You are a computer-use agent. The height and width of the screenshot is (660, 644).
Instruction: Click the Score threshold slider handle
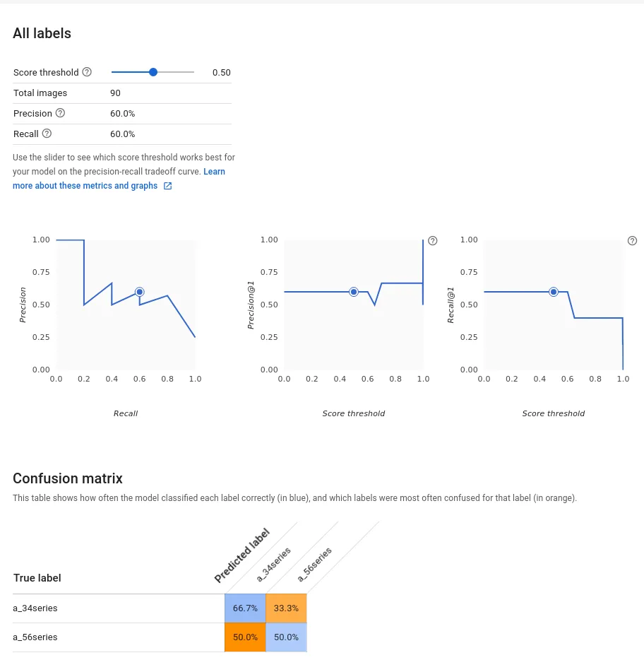[x=153, y=72]
